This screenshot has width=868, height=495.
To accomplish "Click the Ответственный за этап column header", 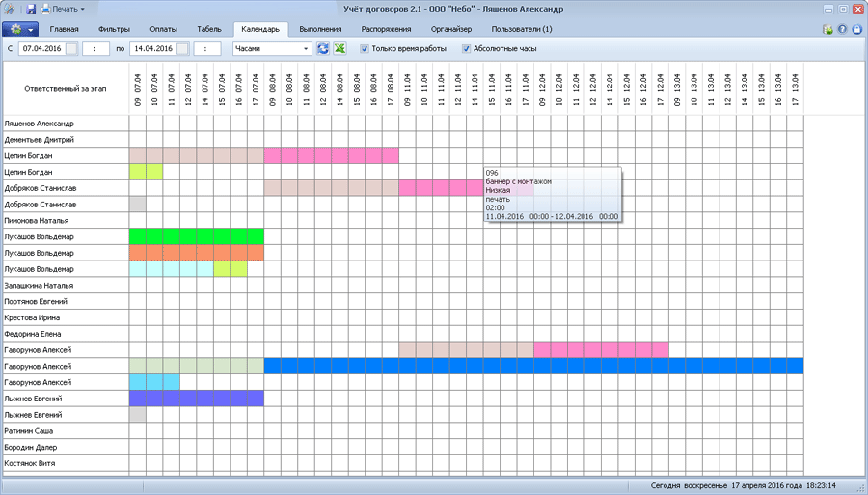I will click(x=66, y=89).
